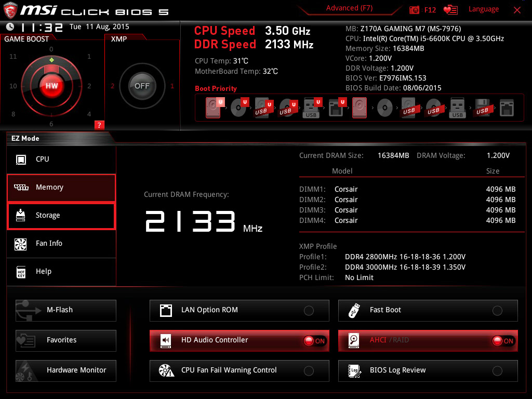Select the UEFI CD/DVD boot device
Viewport: 532px width, 399px height.
coord(239,108)
